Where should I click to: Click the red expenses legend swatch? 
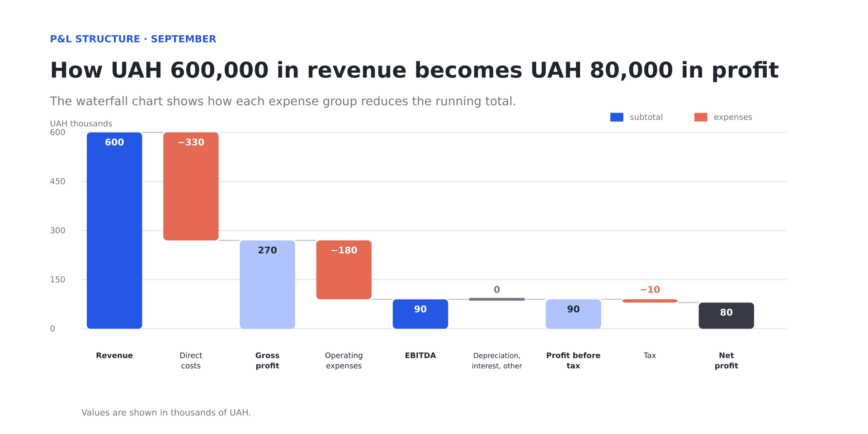tap(701, 117)
